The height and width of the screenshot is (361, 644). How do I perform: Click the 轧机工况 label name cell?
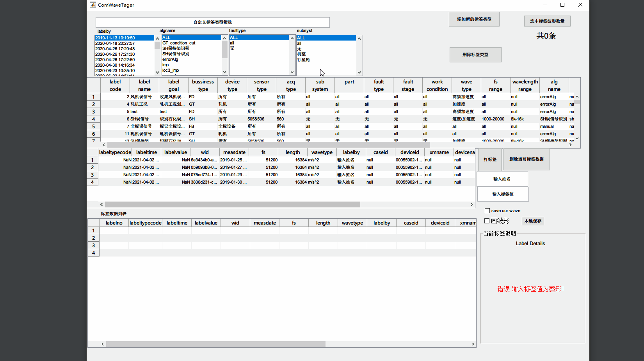coord(144,104)
